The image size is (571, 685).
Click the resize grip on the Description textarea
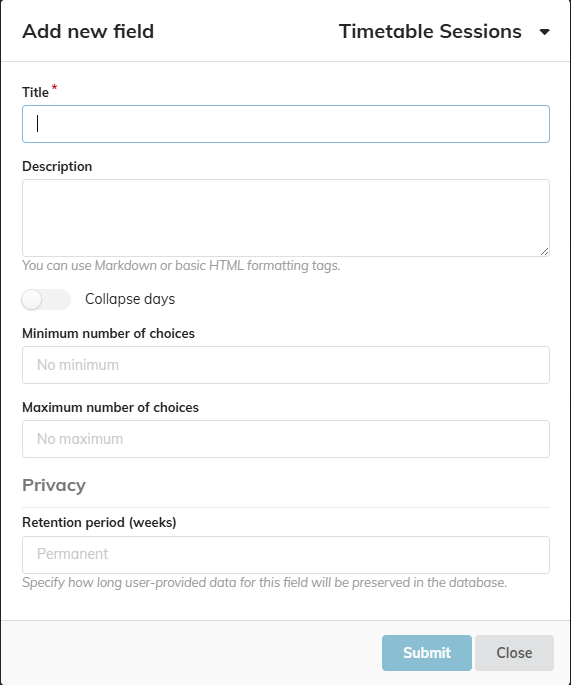(544, 252)
